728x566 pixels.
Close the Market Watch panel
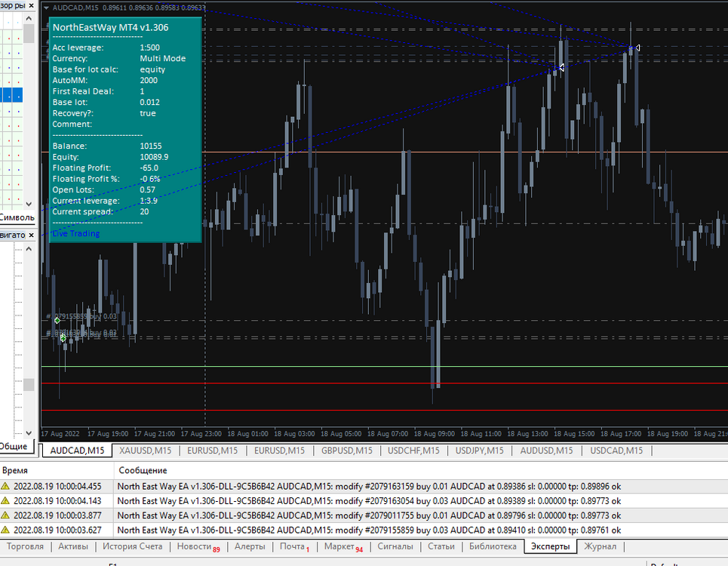click(31, 5)
